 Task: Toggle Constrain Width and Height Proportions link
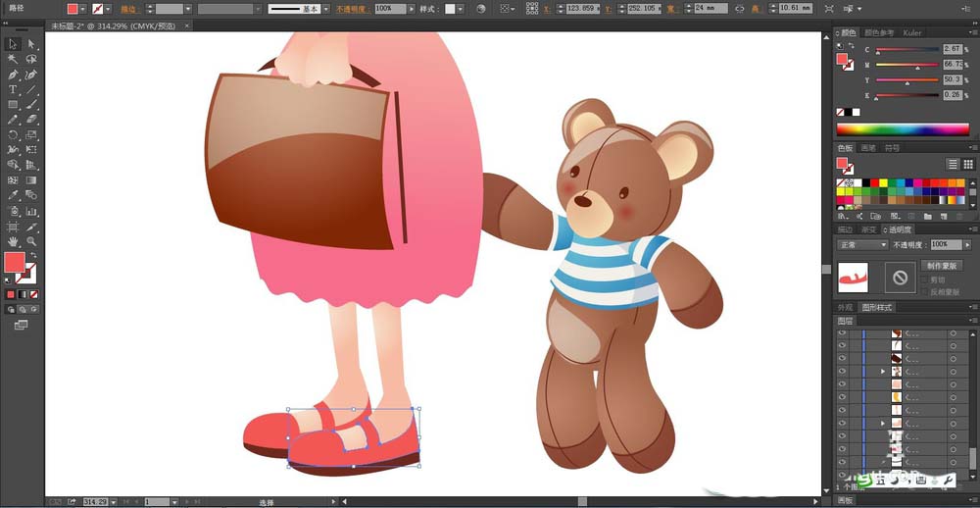point(739,9)
